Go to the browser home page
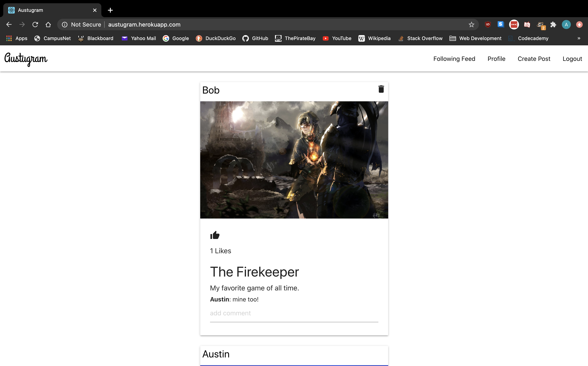This screenshot has height=366, width=588. point(48,25)
